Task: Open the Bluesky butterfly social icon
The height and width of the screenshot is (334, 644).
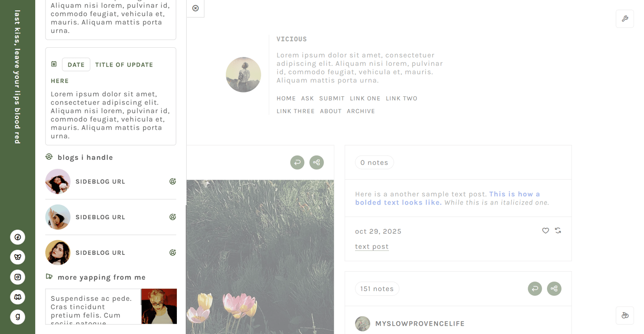Action: [18, 257]
